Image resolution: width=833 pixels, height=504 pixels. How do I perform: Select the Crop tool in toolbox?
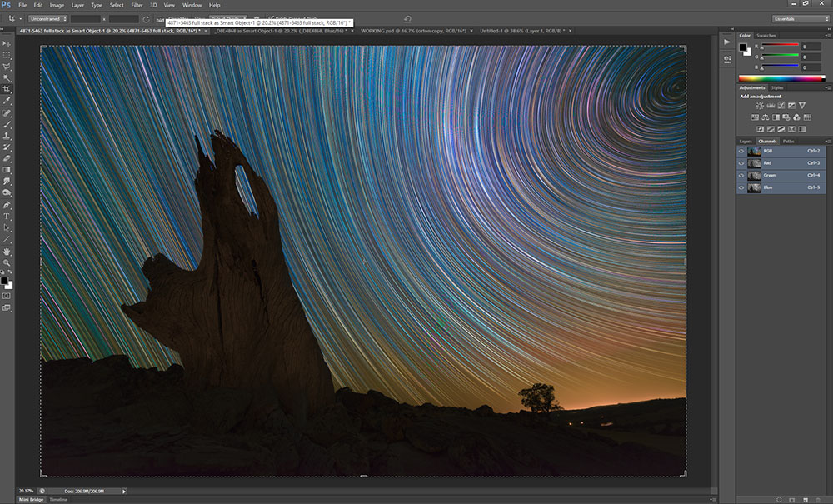point(7,89)
